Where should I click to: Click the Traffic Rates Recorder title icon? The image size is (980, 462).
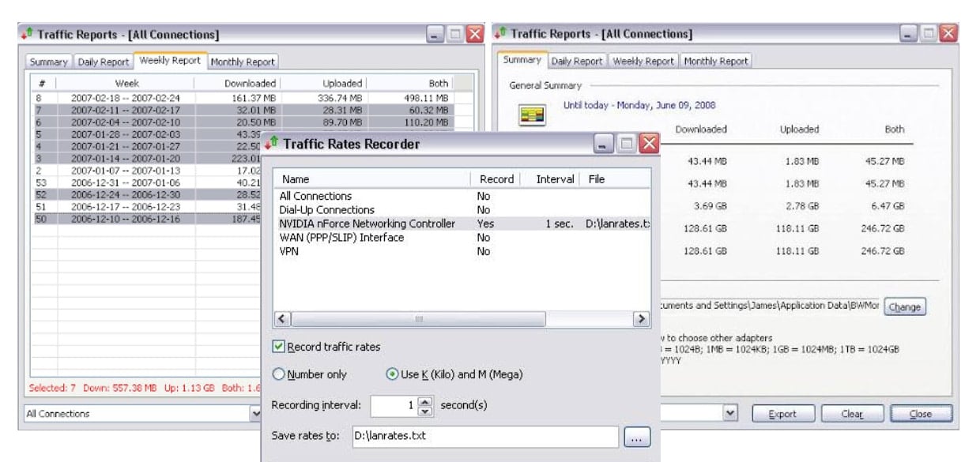click(272, 144)
